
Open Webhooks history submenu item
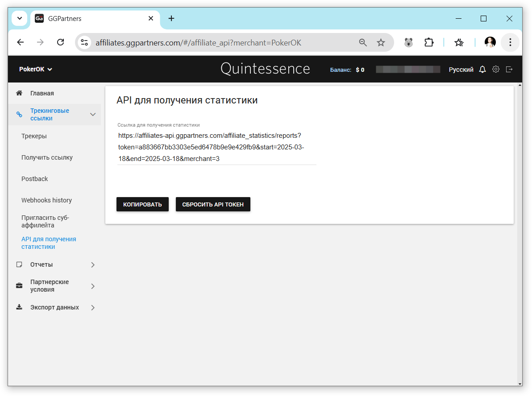pyautogui.click(x=46, y=200)
